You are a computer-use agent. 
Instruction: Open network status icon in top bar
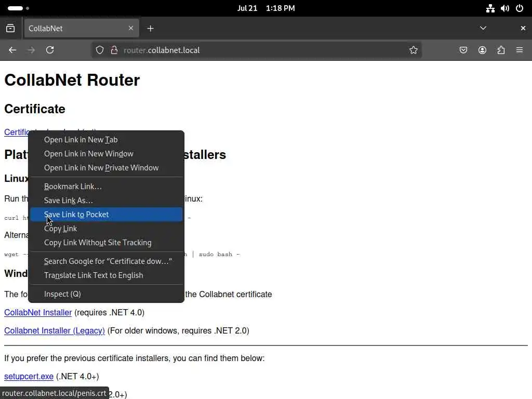click(x=490, y=8)
